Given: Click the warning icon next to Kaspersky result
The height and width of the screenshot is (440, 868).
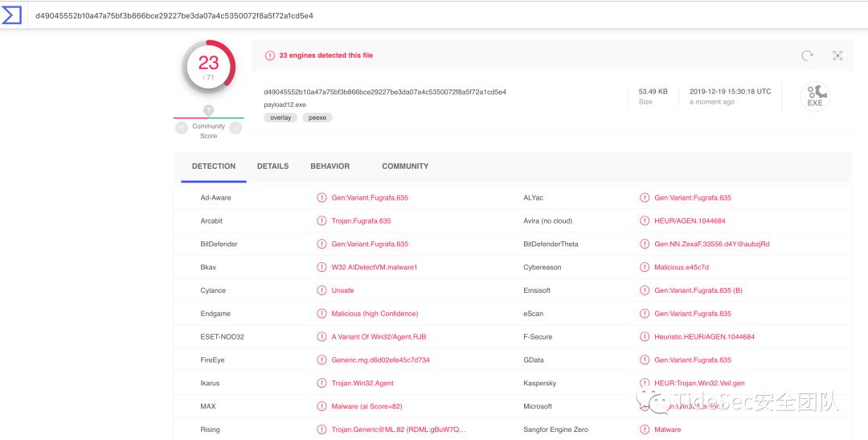Looking at the screenshot, I should point(645,383).
